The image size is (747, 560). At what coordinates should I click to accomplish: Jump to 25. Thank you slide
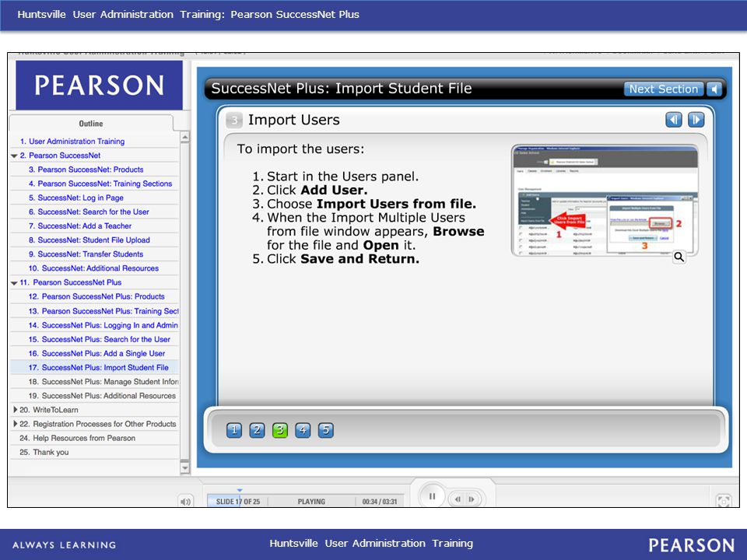44,453
